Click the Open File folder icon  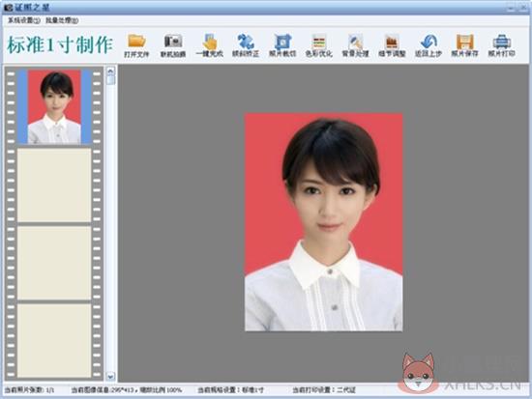136,42
